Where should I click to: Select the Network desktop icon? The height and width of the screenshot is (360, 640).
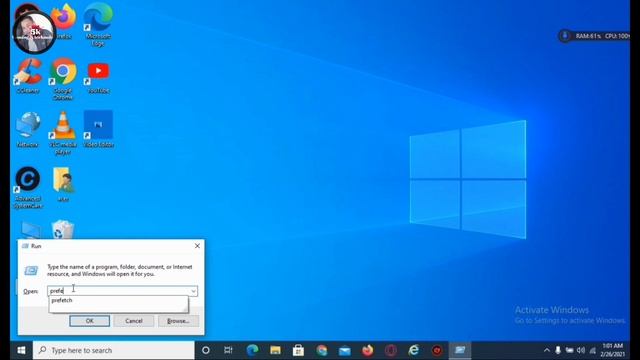28,129
